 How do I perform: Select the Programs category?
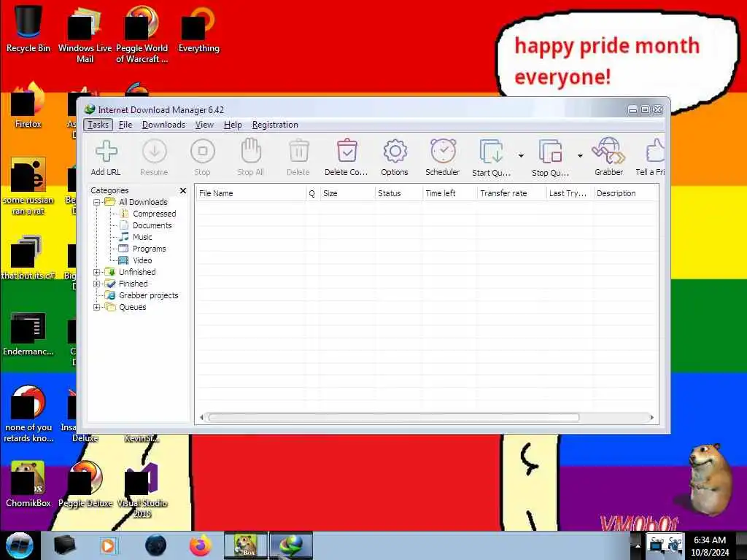(149, 249)
